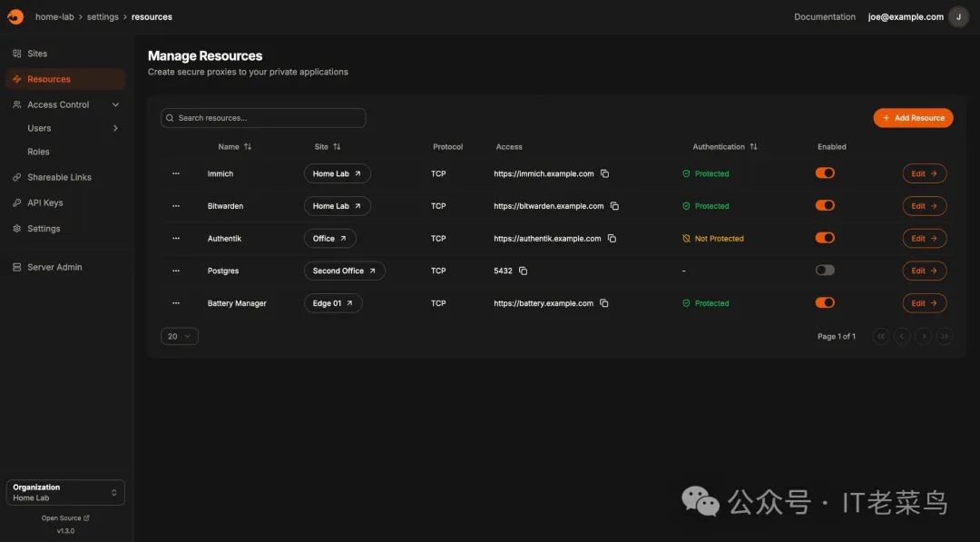Image resolution: width=980 pixels, height=542 pixels.
Task: Disable the Immich resource toggle
Action: (825, 173)
